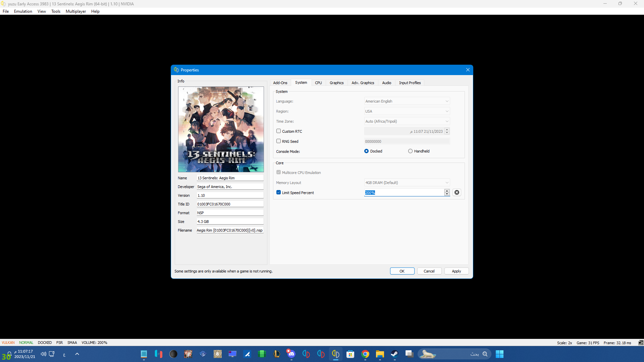The image size is (644, 362).
Task: Click the 13 Sentinels cover art thumbnail
Action: pos(221,129)
